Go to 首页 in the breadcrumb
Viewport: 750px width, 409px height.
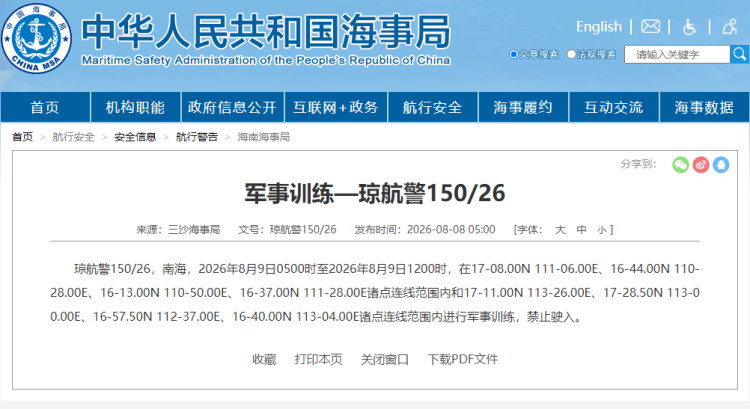point(22,137)
